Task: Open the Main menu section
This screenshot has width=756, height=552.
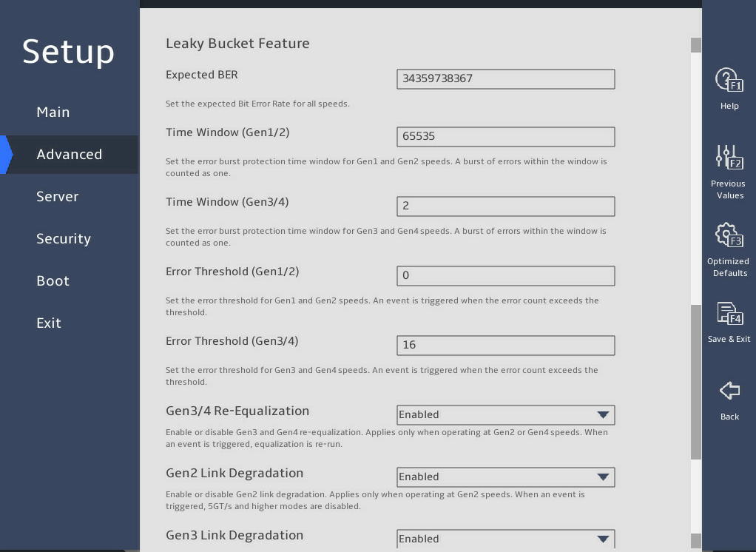Action: (53, 112)
